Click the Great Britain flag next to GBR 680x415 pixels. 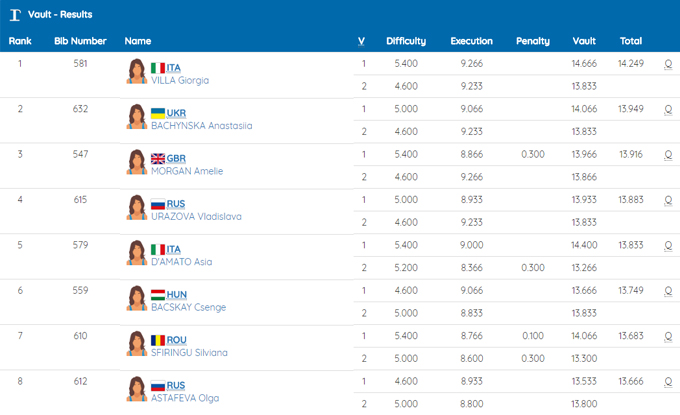pos(158,158)
